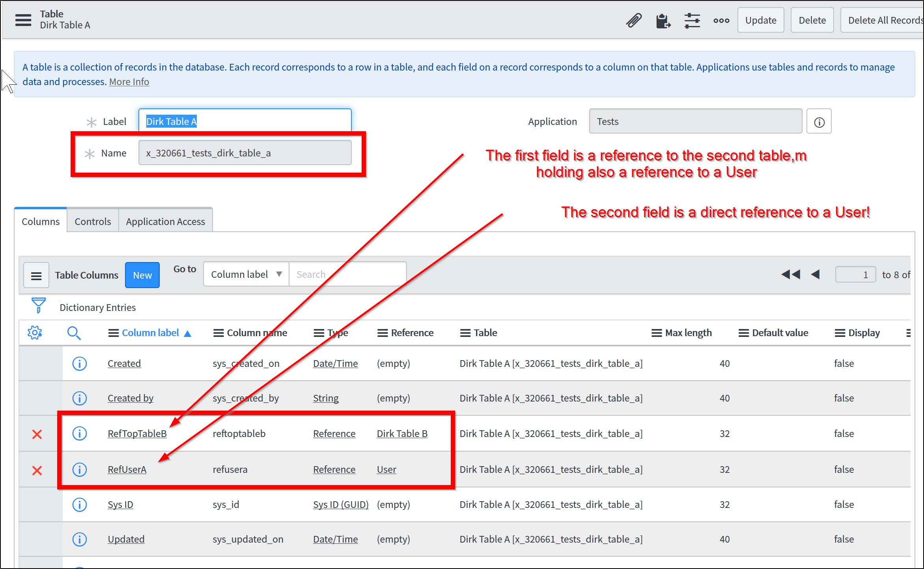The image size is (924, 569).
Task: Open the info icon for RefUserA row
Action: (79, 469)
